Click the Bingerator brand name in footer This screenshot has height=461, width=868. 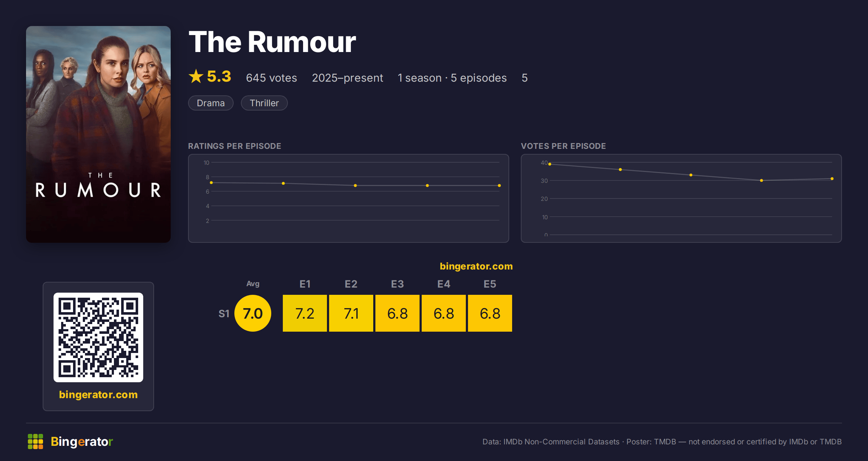[x=82, y=441]
